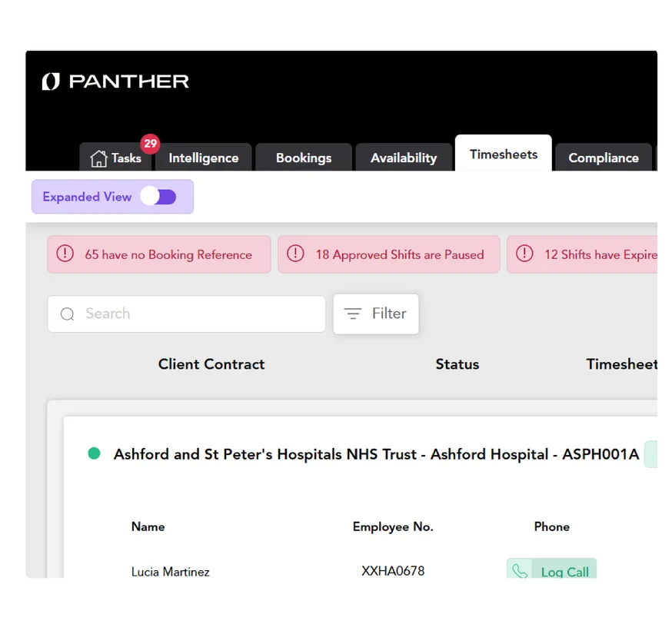Open the Compliance tab
Viewport: 672px width, 624px height.
point(604,158)
